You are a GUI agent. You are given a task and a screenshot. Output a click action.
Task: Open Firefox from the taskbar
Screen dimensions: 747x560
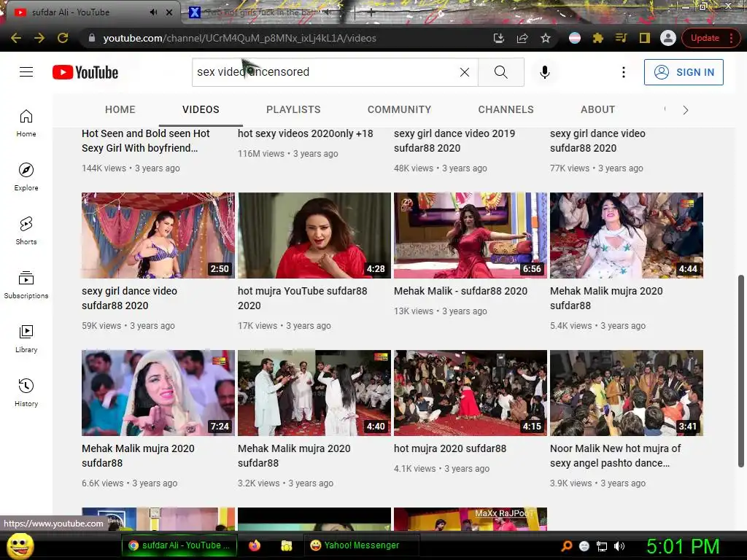pyautogui.click(x=255, y=545)
